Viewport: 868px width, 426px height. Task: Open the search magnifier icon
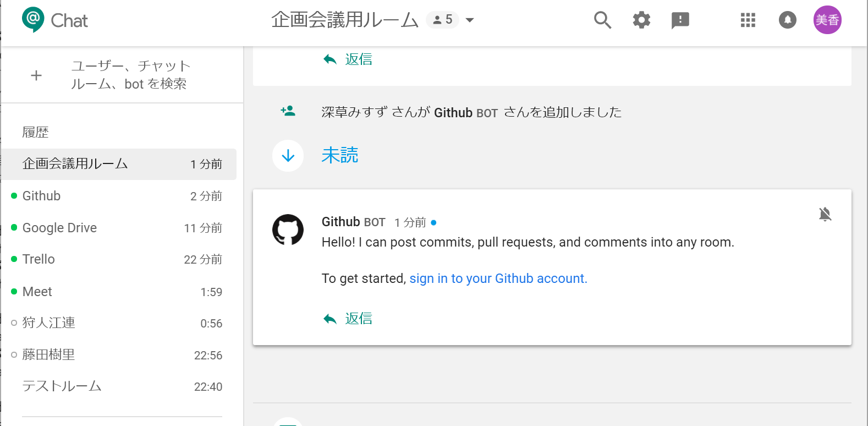coord(602,20)
